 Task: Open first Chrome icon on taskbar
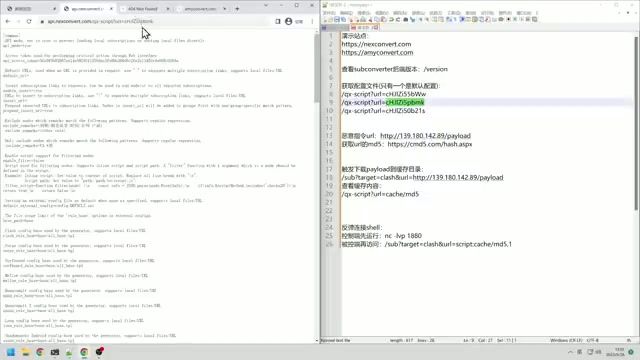pyautogui.click(x=40, y=352)
